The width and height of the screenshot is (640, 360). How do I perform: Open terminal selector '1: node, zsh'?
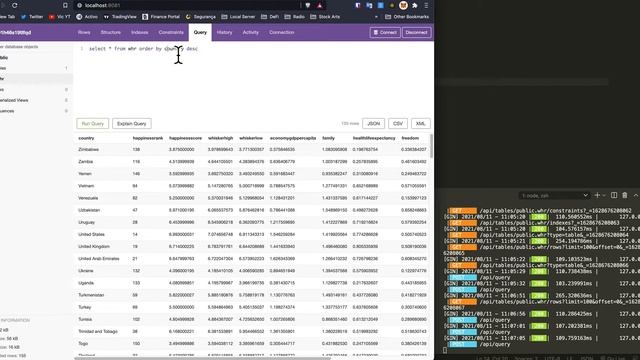(554, 196)
